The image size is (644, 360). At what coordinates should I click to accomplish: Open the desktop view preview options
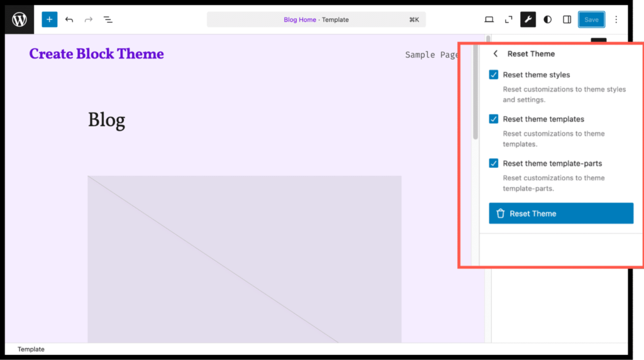489,19
